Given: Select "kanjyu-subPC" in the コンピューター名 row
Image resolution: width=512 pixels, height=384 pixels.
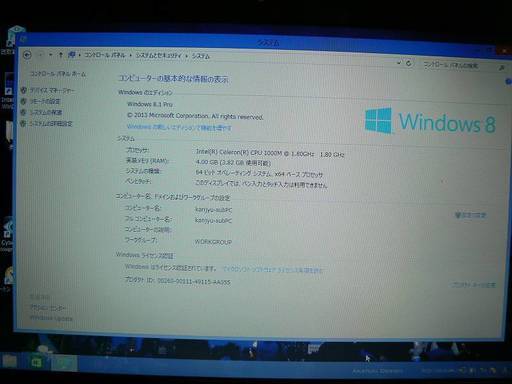Looking at the screenshot, I should click(213, 210).
